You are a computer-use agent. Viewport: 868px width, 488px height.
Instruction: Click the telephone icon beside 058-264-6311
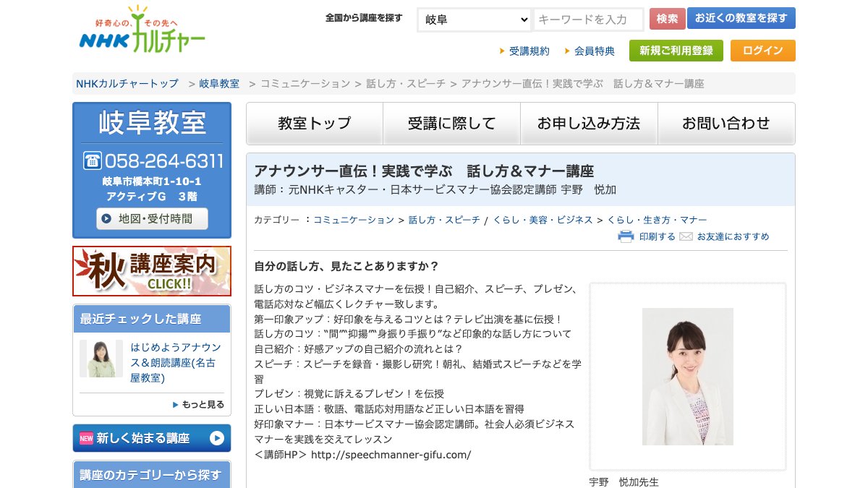pyautogui.click(x=92, y=160)
